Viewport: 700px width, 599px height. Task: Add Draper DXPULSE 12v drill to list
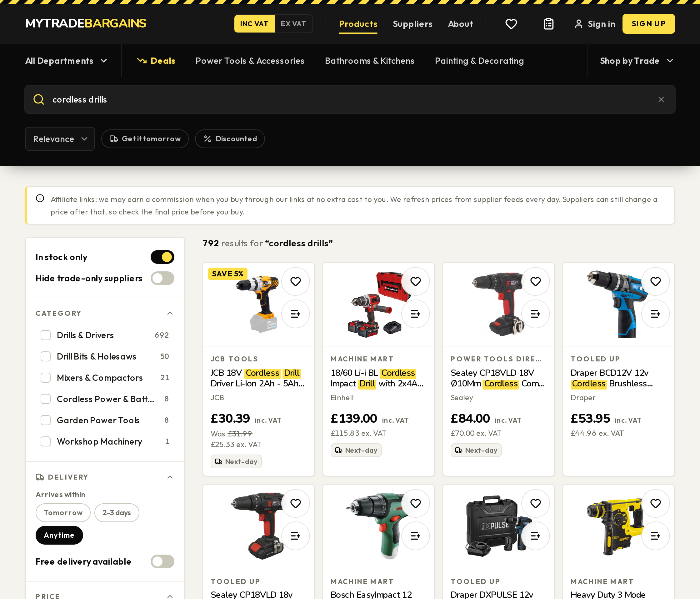click(x=535, y=536)
